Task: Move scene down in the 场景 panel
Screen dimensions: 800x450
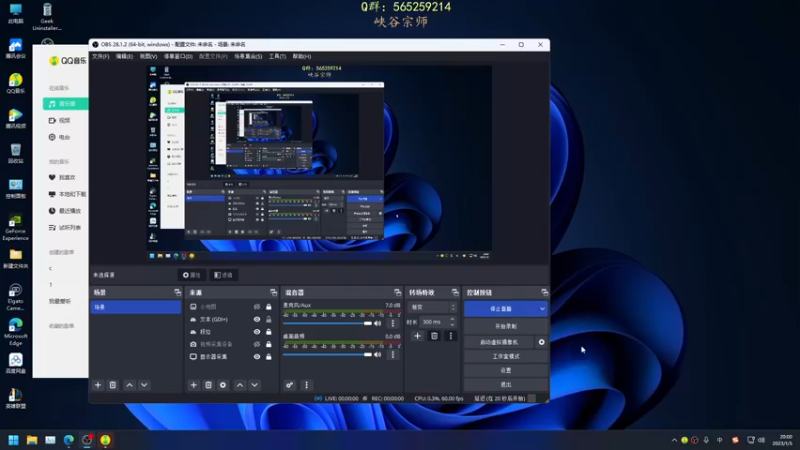Action: pos(144,385)
